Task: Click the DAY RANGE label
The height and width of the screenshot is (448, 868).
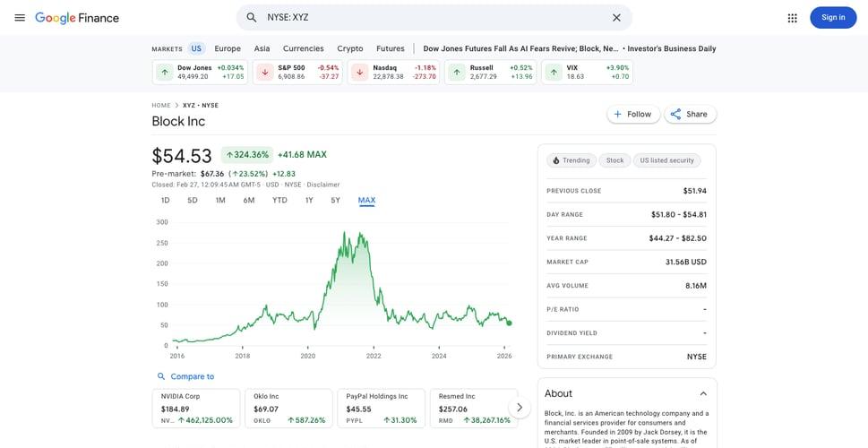Action: pos(564,215)
